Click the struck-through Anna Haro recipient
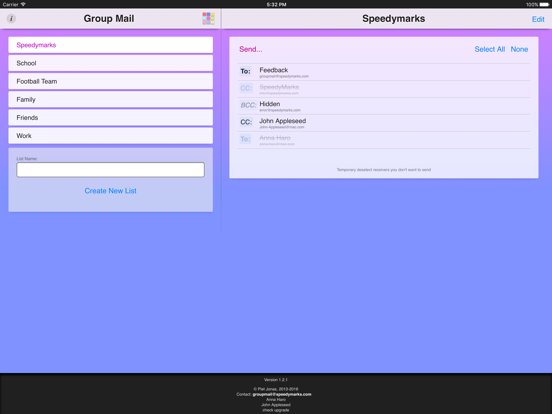The image size is (552, 414). click(275, 138)
